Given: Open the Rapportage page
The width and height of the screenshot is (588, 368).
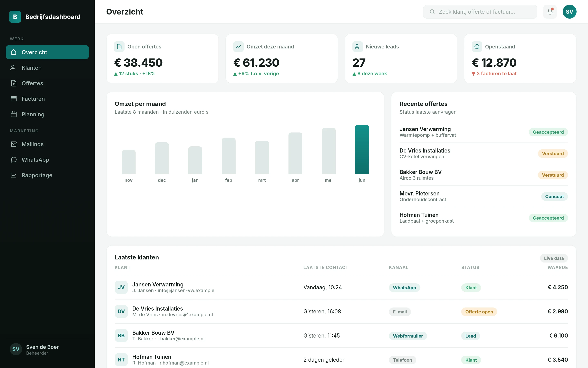Looking at the screenshot, I should [47, 175].
